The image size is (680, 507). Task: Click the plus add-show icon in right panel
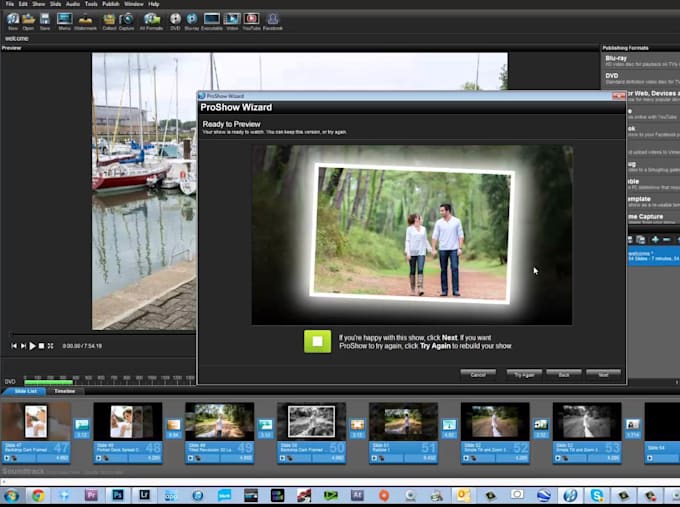pyautogui.click(x=655, y=239)
